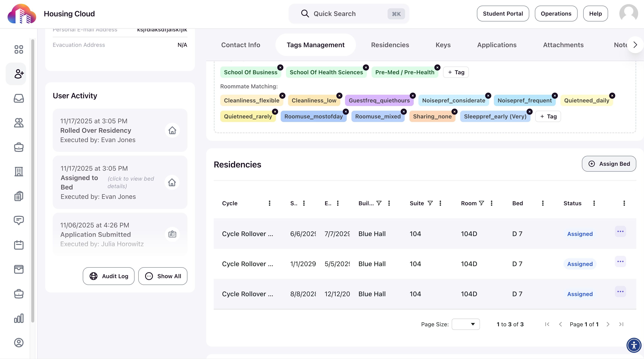This screenshot has width=644, height=359.
Task: Open the Page Size dropdown
Action: tap(465, 324)
